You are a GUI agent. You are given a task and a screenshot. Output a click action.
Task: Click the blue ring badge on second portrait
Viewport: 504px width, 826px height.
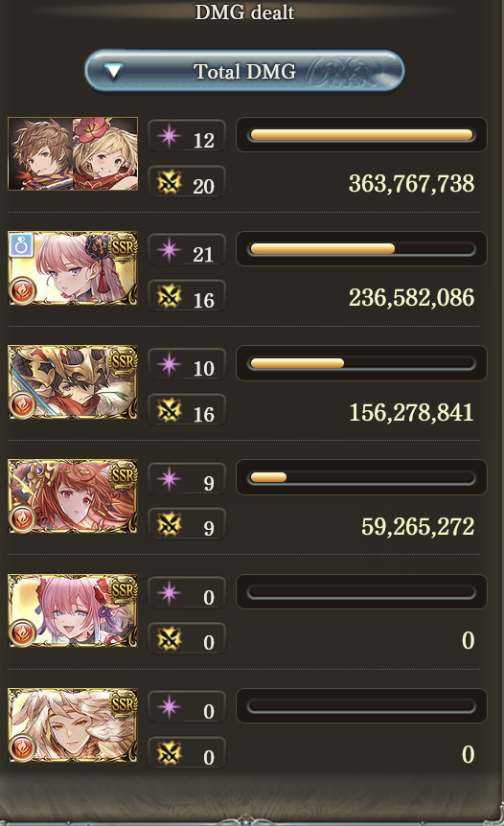pos(21,245)
